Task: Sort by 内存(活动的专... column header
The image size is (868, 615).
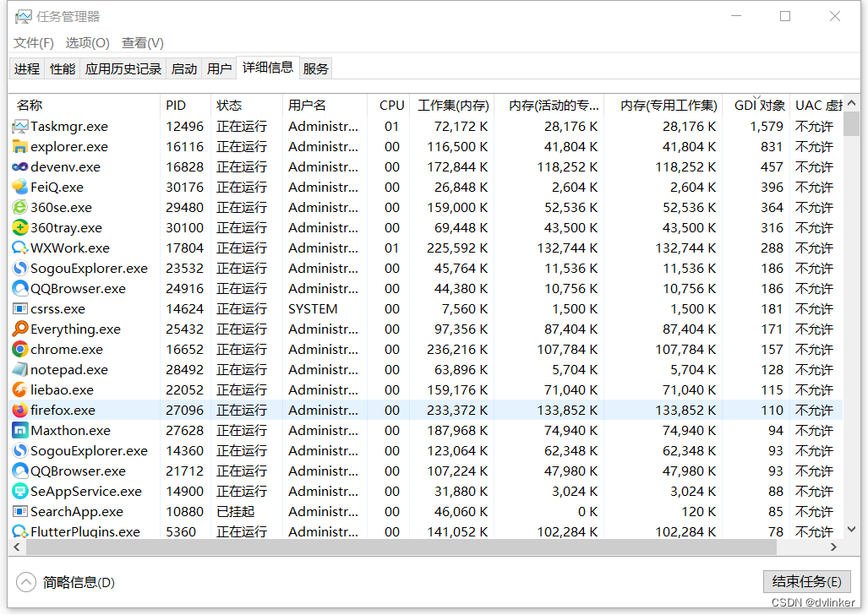Action: [x=549, y=106]
